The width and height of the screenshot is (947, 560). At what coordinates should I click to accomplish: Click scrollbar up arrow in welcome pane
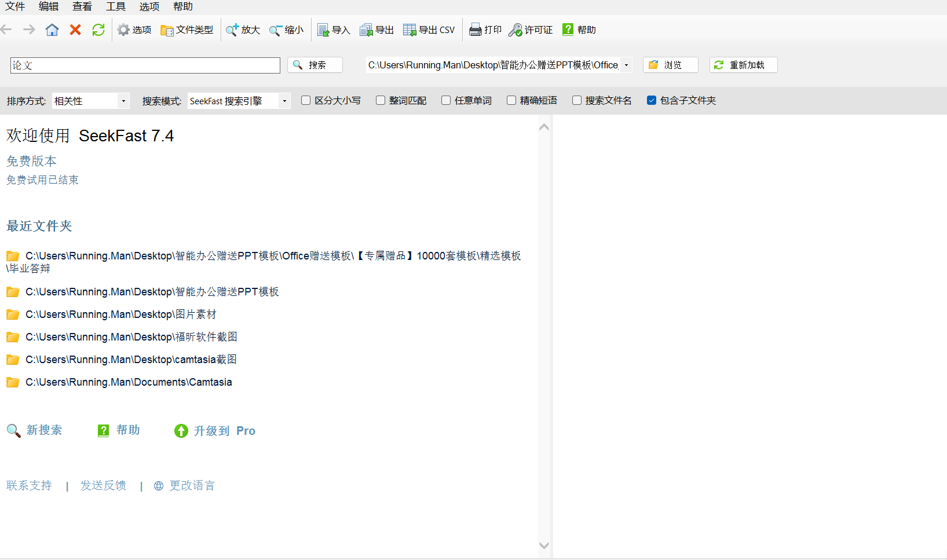544,127
